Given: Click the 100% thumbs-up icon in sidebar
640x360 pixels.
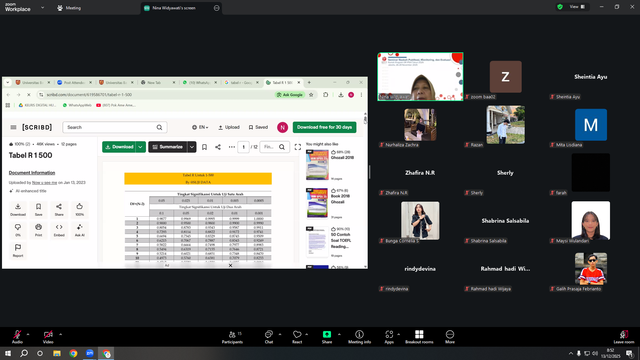Looking at the screenshot, I should (x=80, y=207).
